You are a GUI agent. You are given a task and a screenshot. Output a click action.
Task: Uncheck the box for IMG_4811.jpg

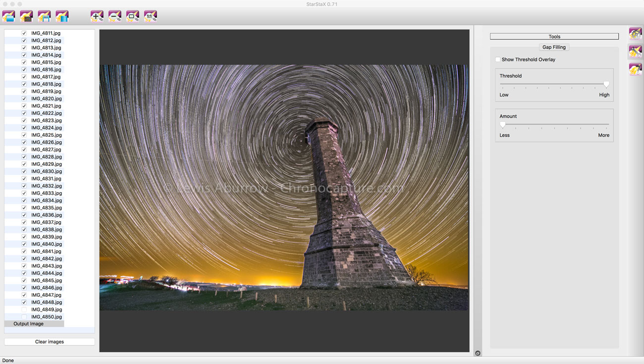[x=24, y=33]
